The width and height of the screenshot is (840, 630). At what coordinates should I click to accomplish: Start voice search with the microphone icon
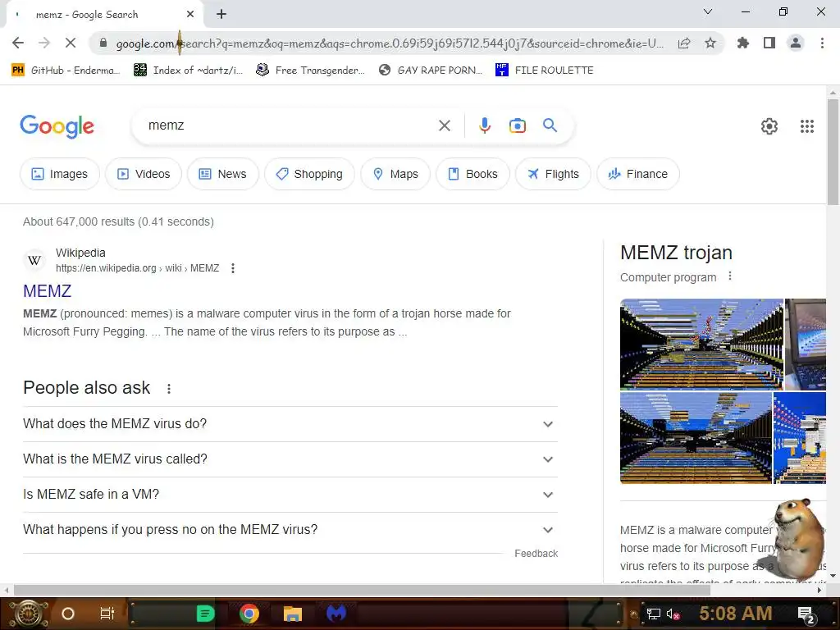coord(484,126)
